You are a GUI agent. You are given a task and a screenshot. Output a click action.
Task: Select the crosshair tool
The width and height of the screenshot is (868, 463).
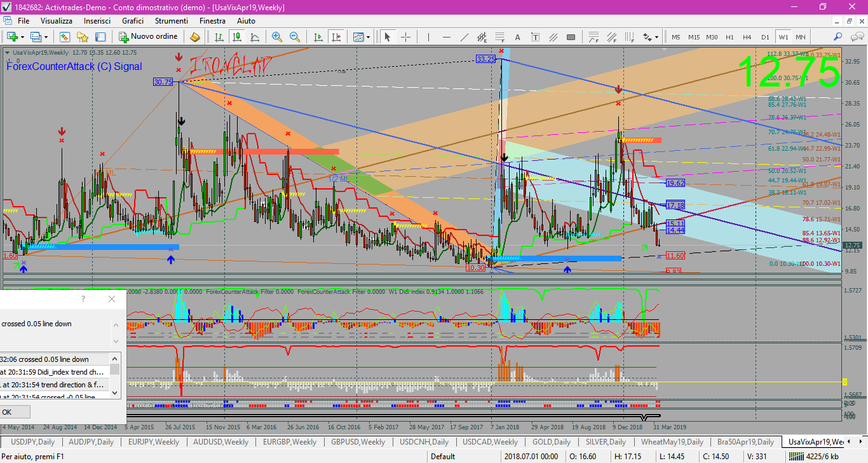click(405, 37)
